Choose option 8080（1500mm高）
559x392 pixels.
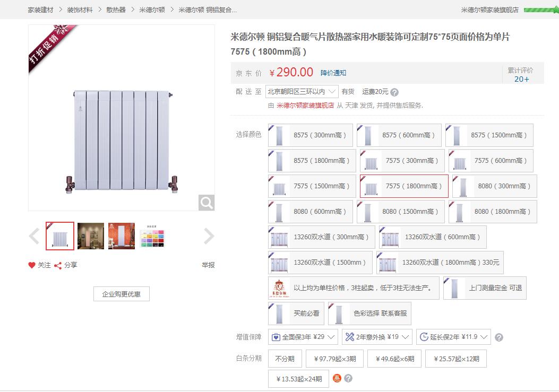(x=401, y=212)
